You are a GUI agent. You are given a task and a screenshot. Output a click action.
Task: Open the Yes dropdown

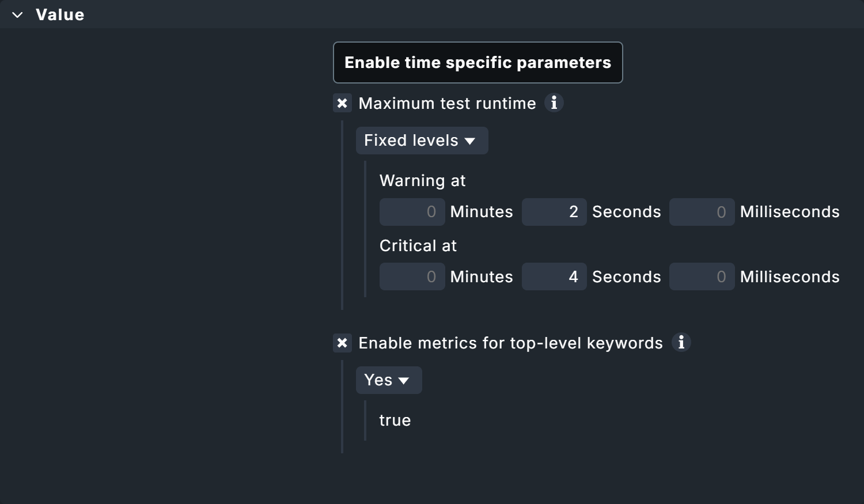click(389, 380)
